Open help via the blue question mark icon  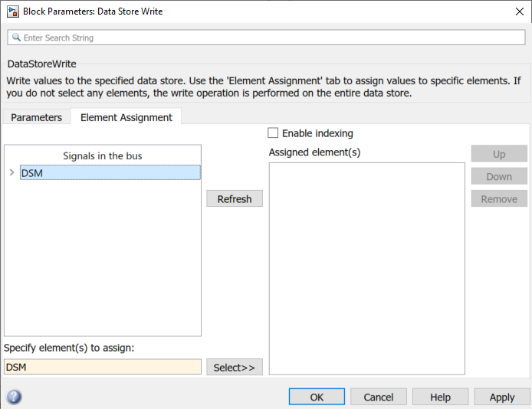[14, 397]
